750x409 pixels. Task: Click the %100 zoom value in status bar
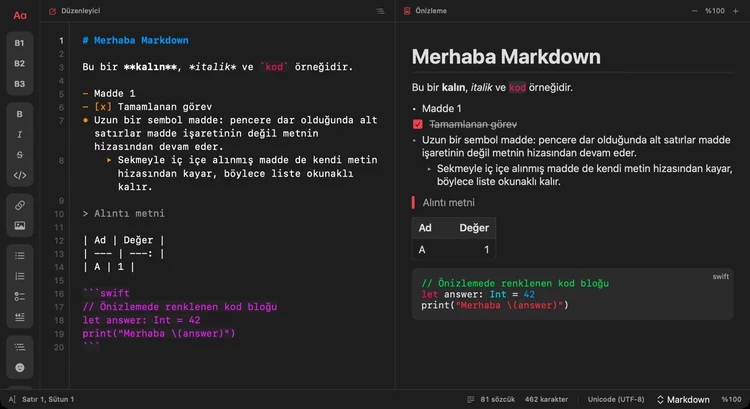[x=731, y=399]
